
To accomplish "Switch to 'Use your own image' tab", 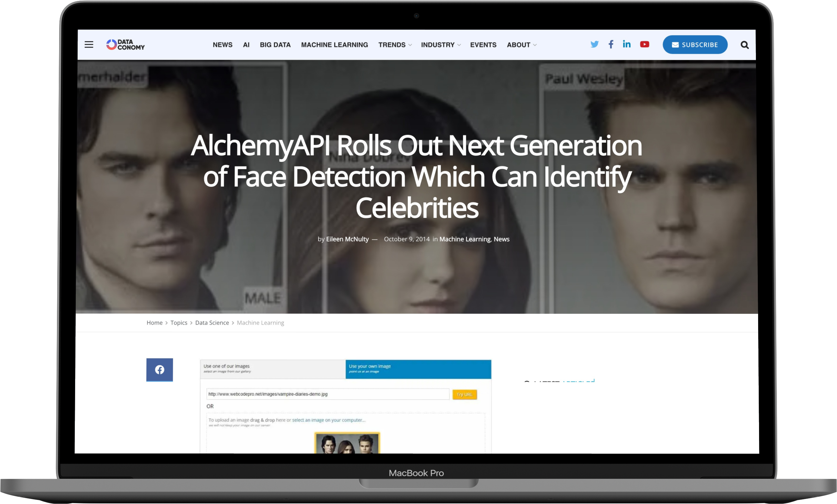I will pyautogui.click(x=418, y=369).
